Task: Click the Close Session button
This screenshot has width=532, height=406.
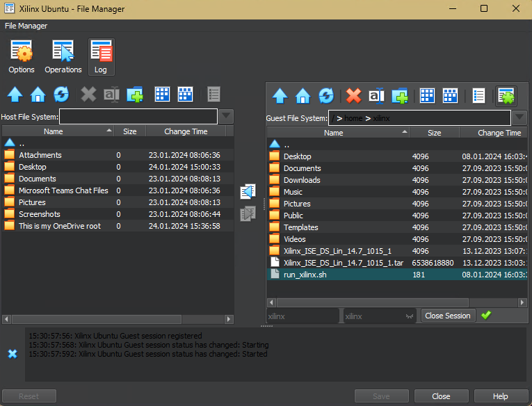Action: (448, 316)
